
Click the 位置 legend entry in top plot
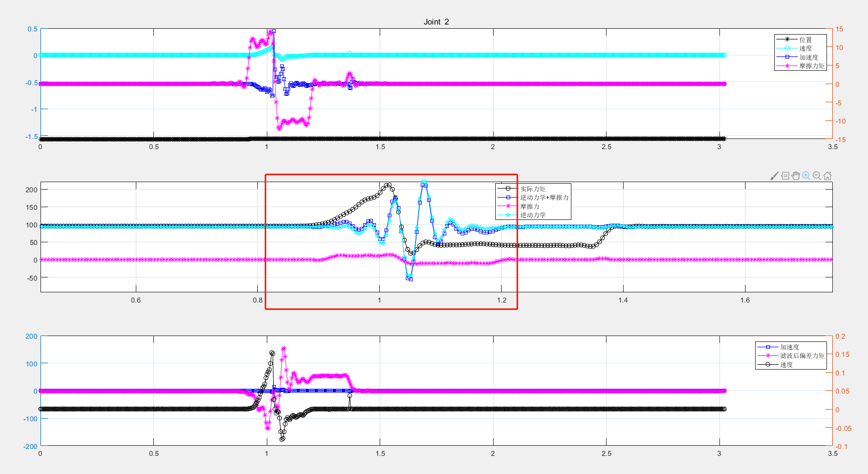pyautogui.click(x=805, y=39)
